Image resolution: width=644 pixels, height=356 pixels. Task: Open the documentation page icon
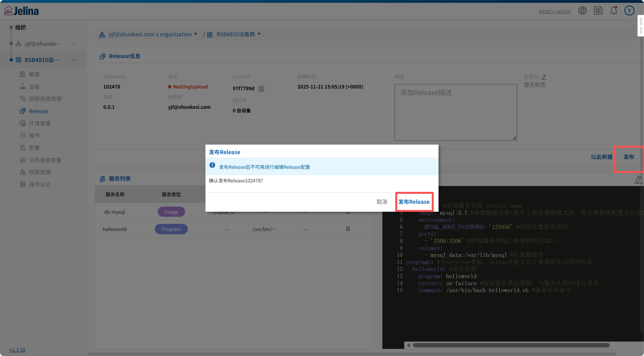coord(598,11)
